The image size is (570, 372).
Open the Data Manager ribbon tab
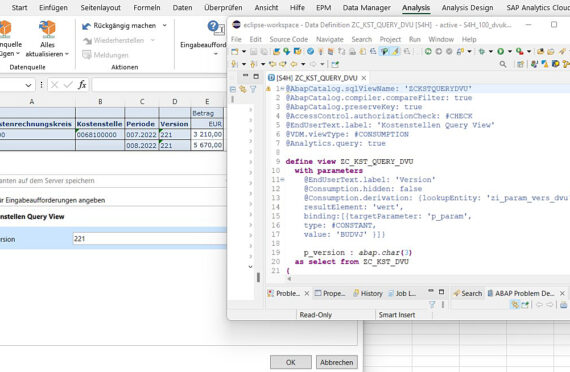[x=366, y=8]
